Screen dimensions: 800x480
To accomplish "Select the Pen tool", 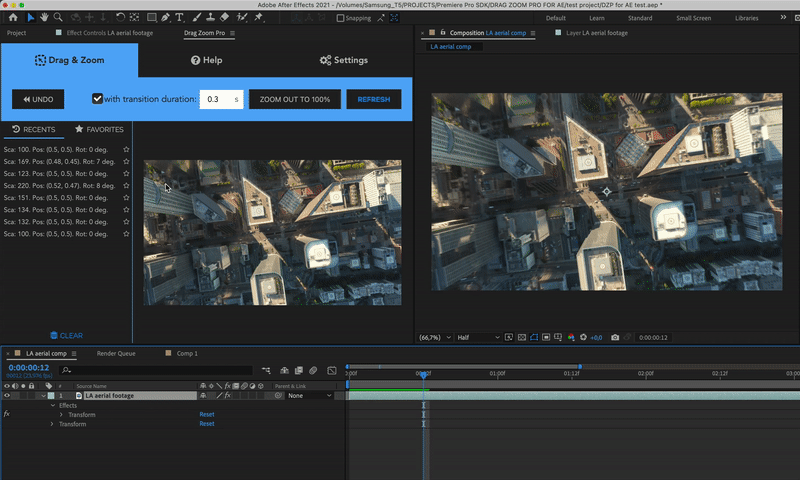I will click(x=164, y=17).
